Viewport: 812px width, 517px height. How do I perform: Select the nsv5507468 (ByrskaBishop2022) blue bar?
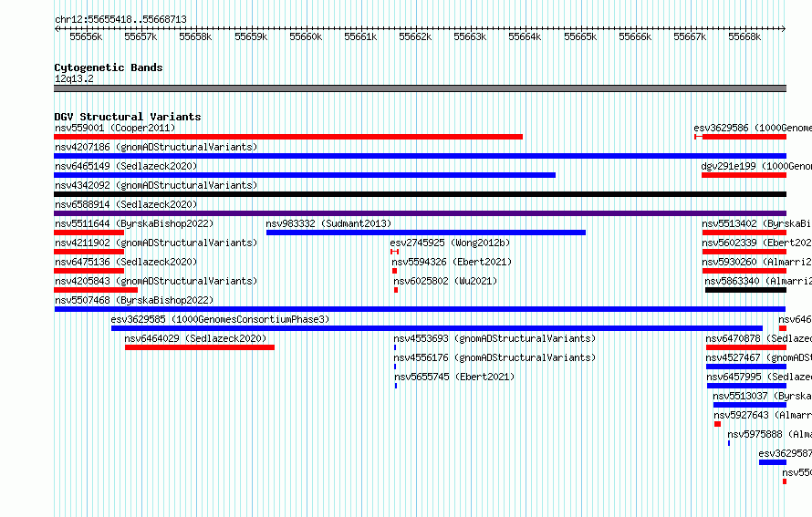coord(421,309)
